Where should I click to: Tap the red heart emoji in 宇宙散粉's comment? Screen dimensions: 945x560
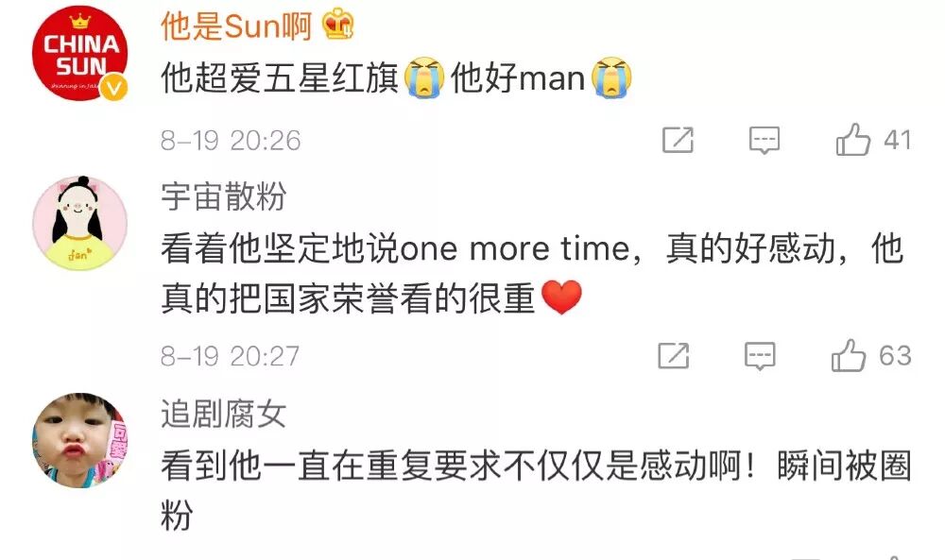pos(561,297)
